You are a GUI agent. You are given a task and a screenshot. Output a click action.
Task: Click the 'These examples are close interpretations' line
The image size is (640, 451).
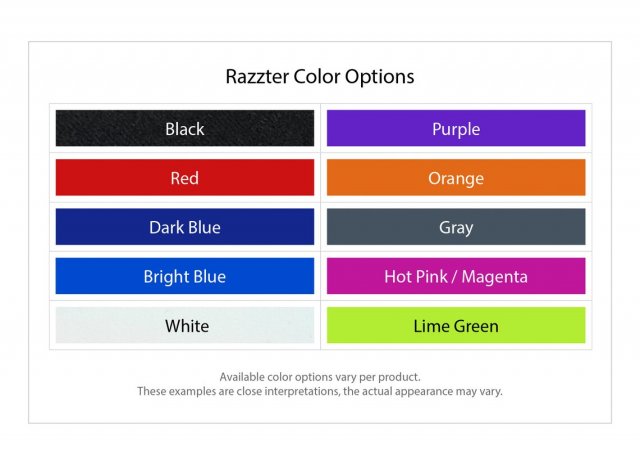[320, 391]
